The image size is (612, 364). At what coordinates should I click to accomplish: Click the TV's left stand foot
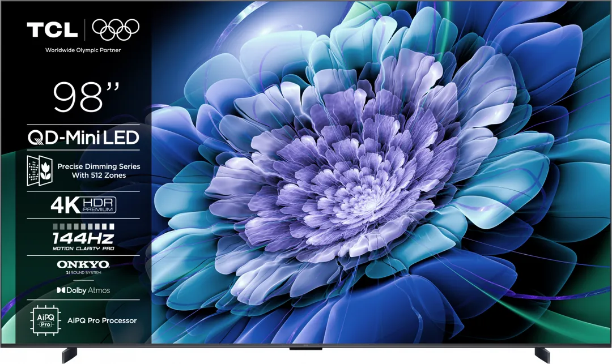tap(70, 355)
